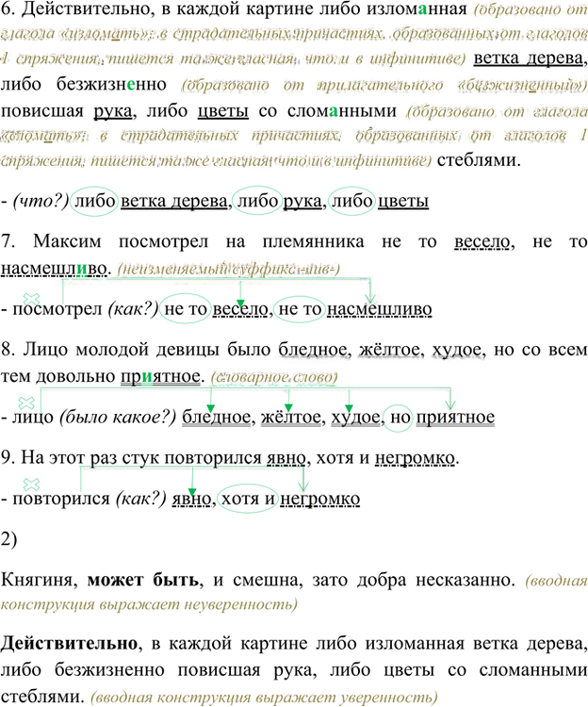Click the question "(что?)" in italics
The image size is (588, 707).
(41, 201)
